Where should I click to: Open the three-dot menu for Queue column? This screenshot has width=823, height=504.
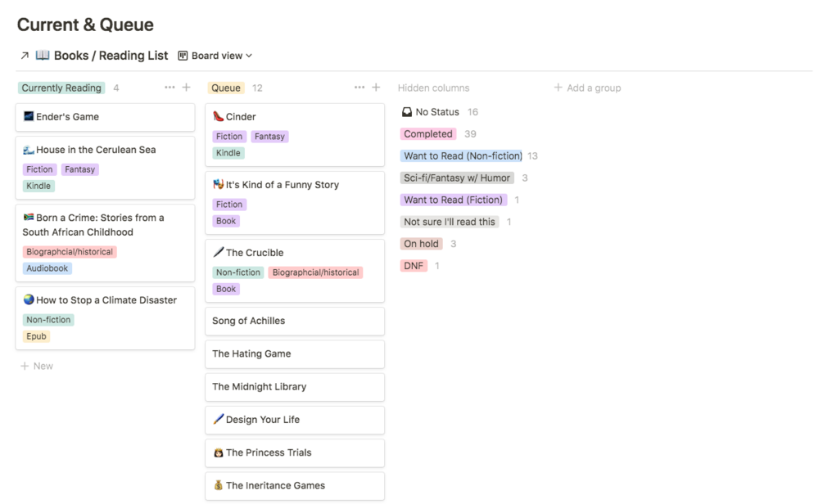pyautogui.click(x=359, y=88)
